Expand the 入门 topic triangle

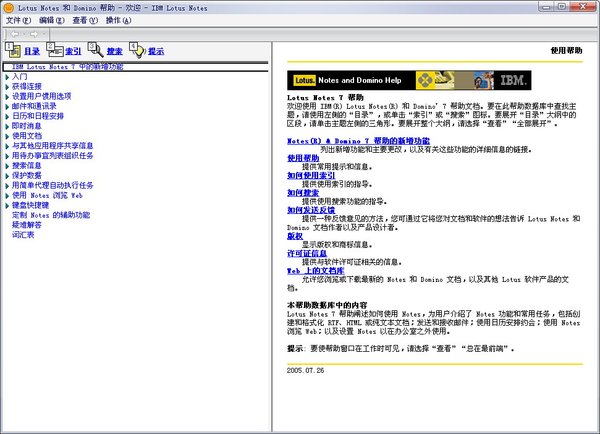(x=5, y=76)
